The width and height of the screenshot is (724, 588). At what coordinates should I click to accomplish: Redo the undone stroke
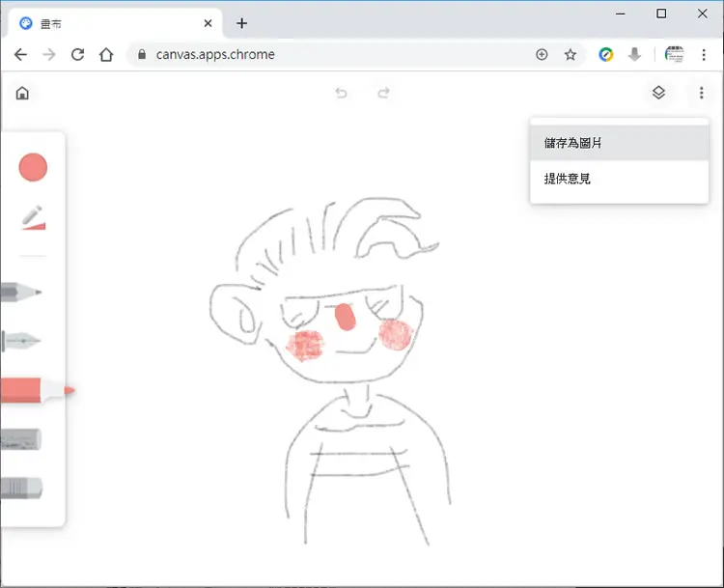coord(383,94)
